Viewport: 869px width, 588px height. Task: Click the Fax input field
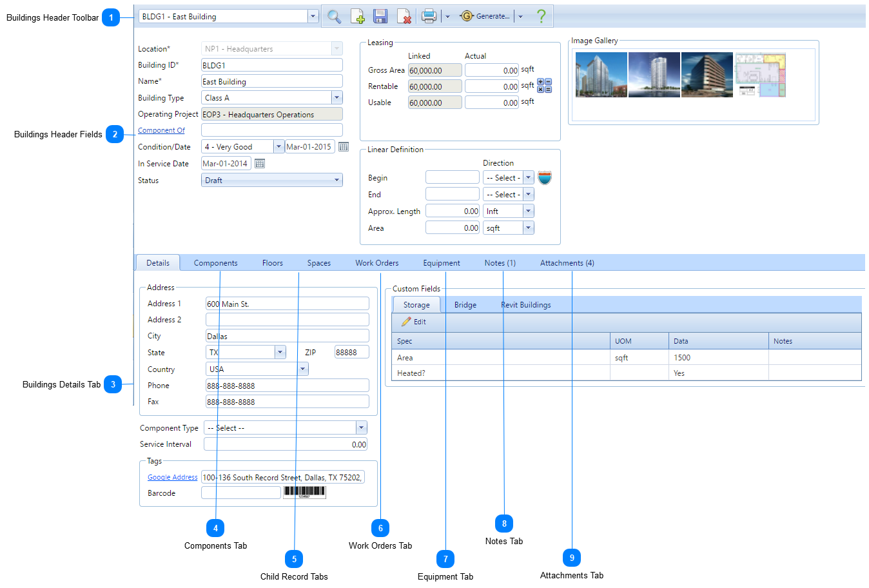coord(288,402)
